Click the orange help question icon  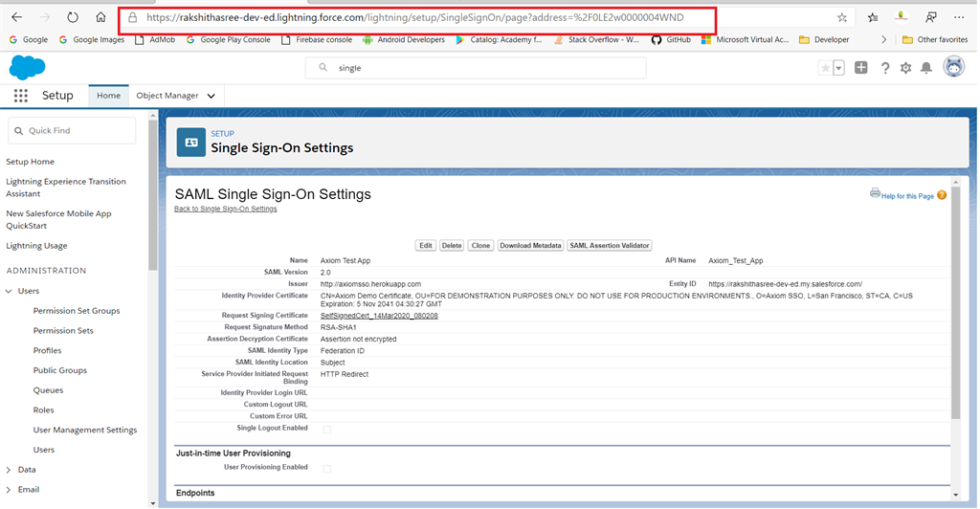click(942, 195)
